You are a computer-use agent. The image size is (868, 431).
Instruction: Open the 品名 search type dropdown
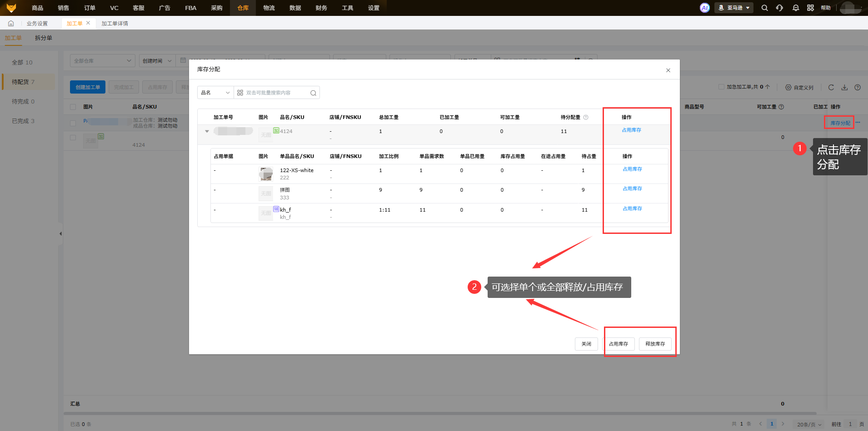215,93
